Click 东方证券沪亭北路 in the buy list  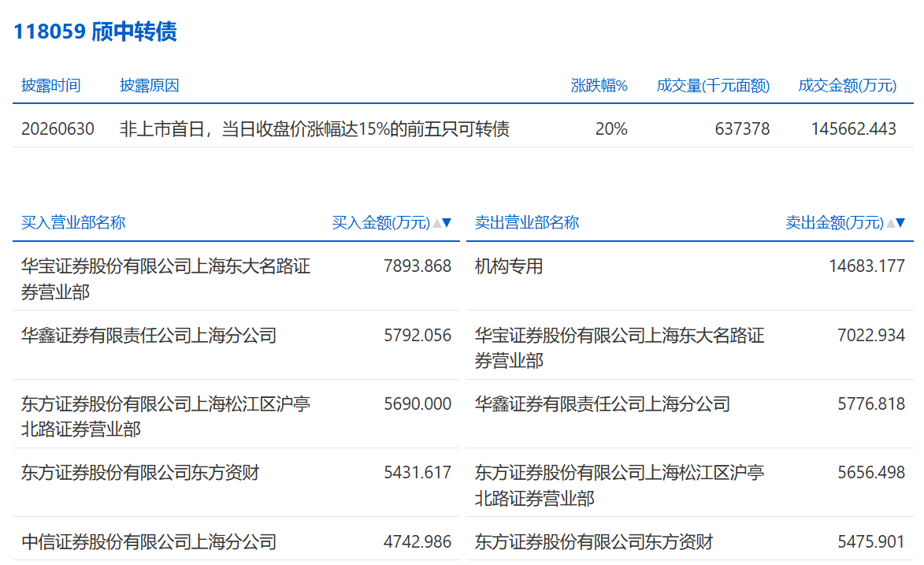pyautogui.click(x=165, y=416)
